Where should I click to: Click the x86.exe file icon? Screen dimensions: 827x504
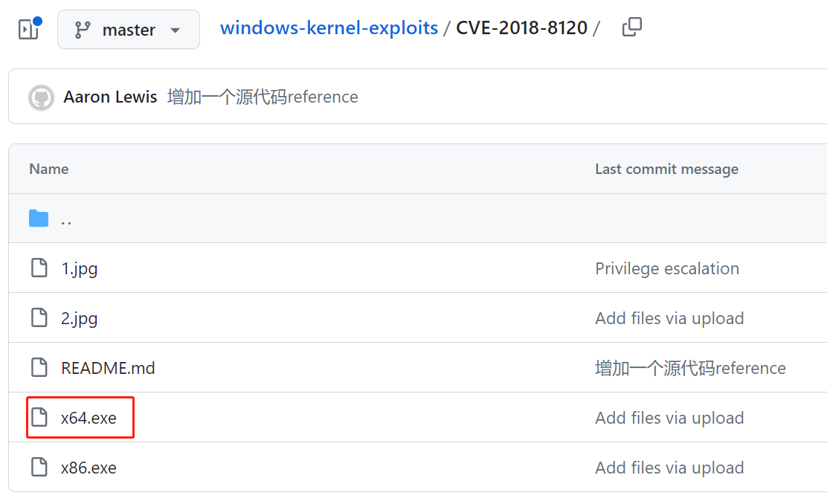pyautogui.click(x=39, y=468)
